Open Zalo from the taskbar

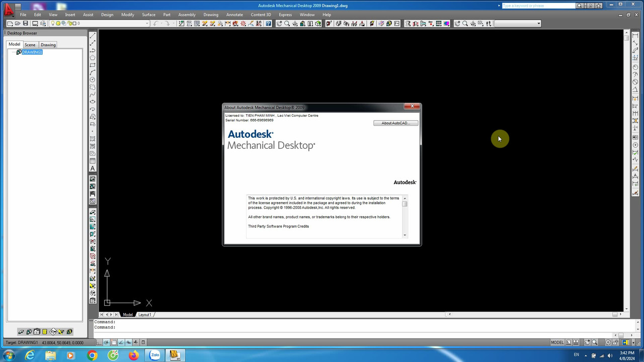pos(154,355)
